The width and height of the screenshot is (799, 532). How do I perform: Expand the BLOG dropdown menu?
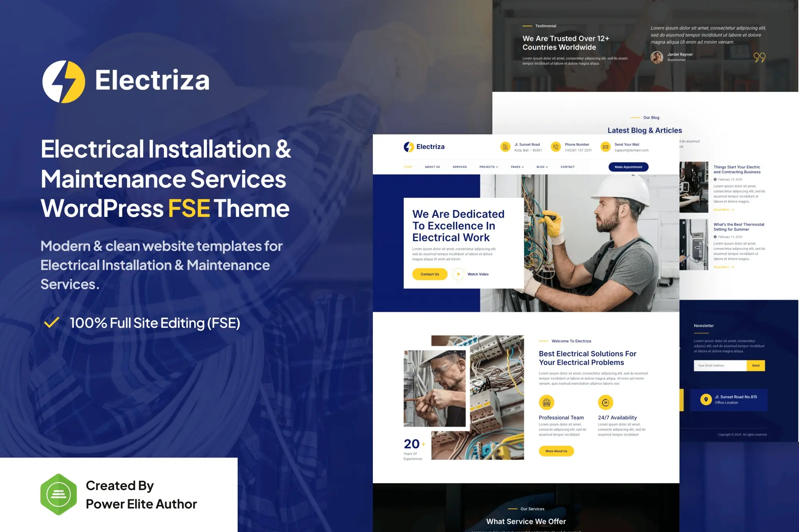pyautogui.click(x=541, y=166)
